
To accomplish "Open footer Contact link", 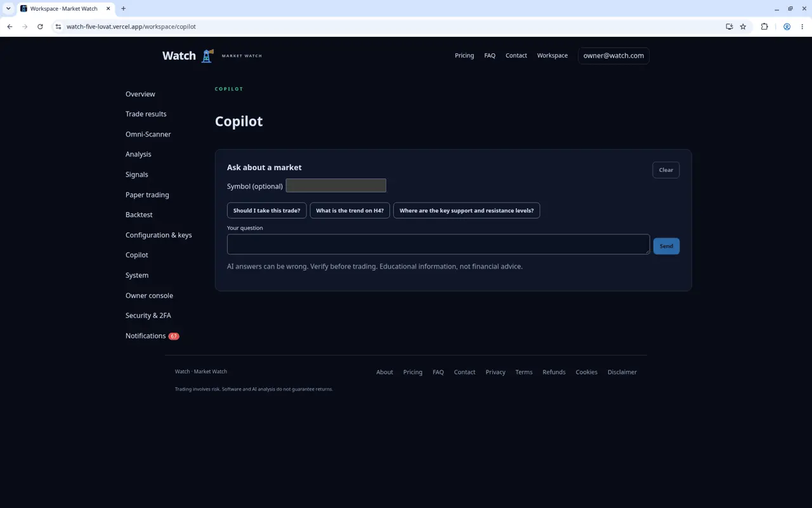I will [x=464, y=372].
